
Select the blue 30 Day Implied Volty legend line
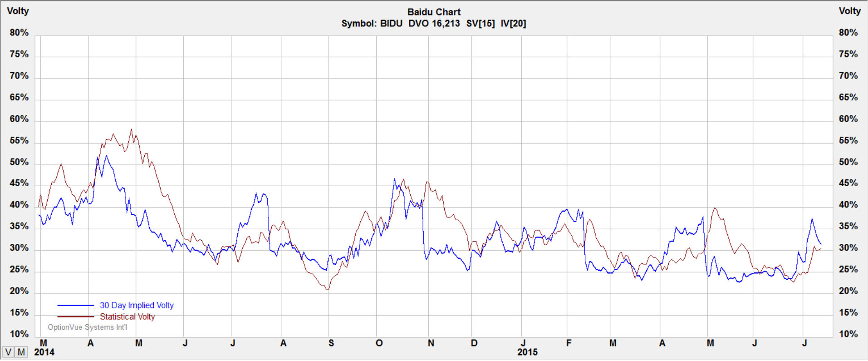pos(76,306)
